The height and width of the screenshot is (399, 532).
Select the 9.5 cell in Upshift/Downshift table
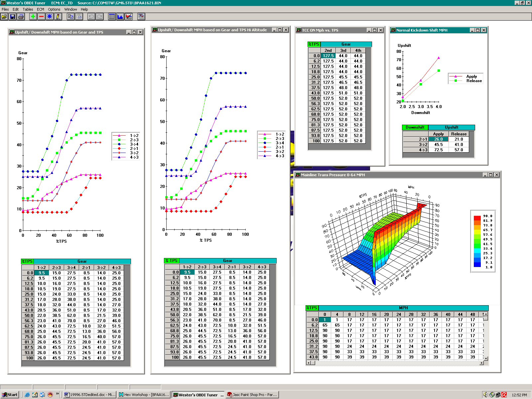pyautogui.click(x=42, y=273)
